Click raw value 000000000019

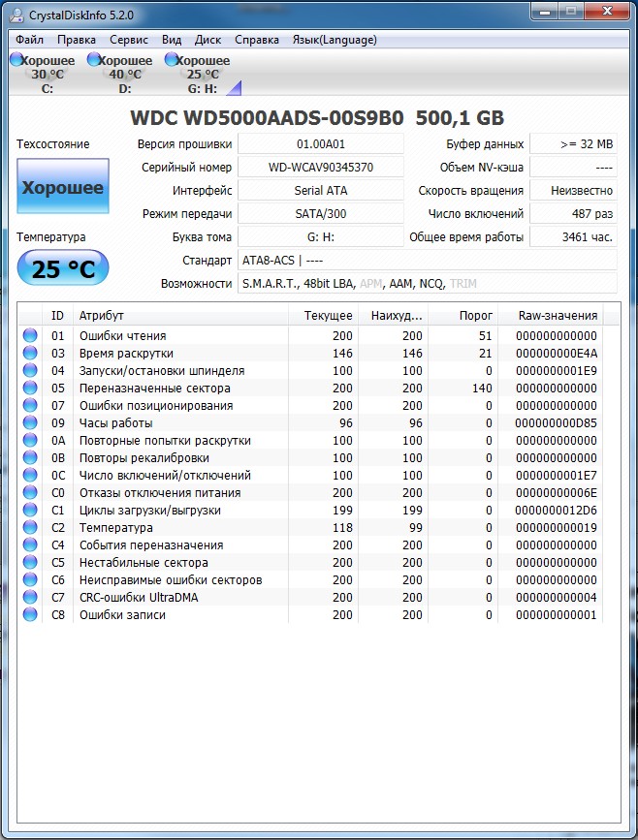[x=557, y=528]
